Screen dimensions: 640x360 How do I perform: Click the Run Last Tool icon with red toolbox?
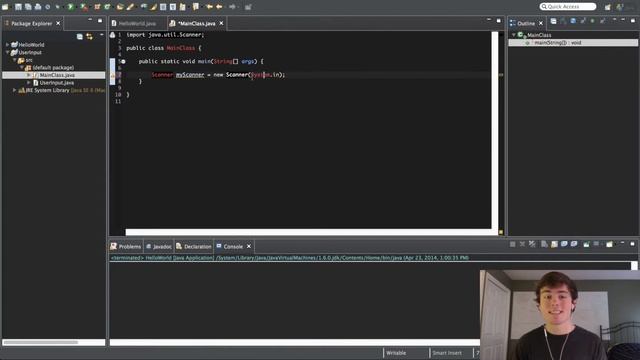84,7
